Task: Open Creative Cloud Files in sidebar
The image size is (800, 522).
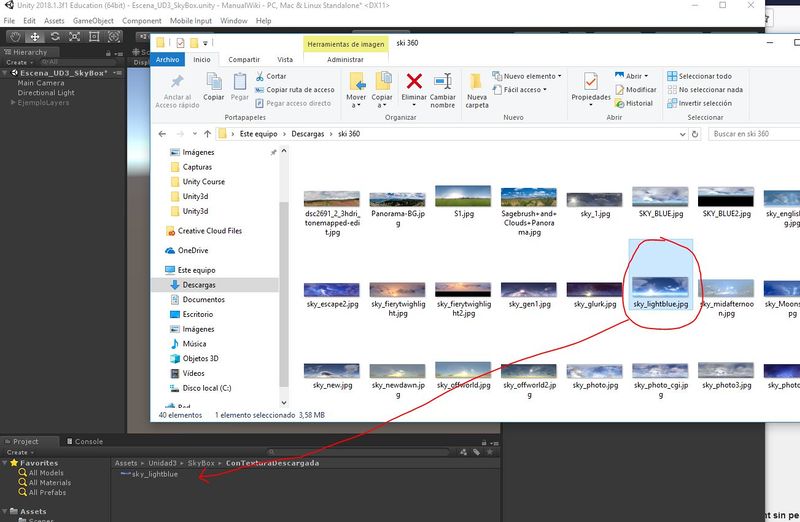Action: pyautogui.click(x=204, y=231)
